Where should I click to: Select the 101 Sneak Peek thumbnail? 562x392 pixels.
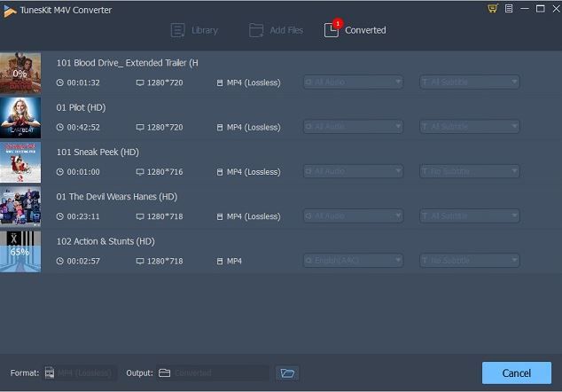click(20, 162)
